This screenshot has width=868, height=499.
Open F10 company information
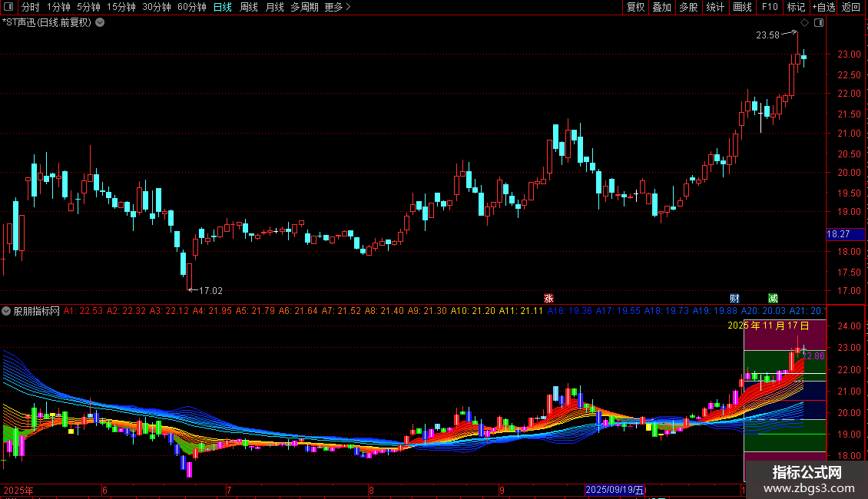point(770,7)
